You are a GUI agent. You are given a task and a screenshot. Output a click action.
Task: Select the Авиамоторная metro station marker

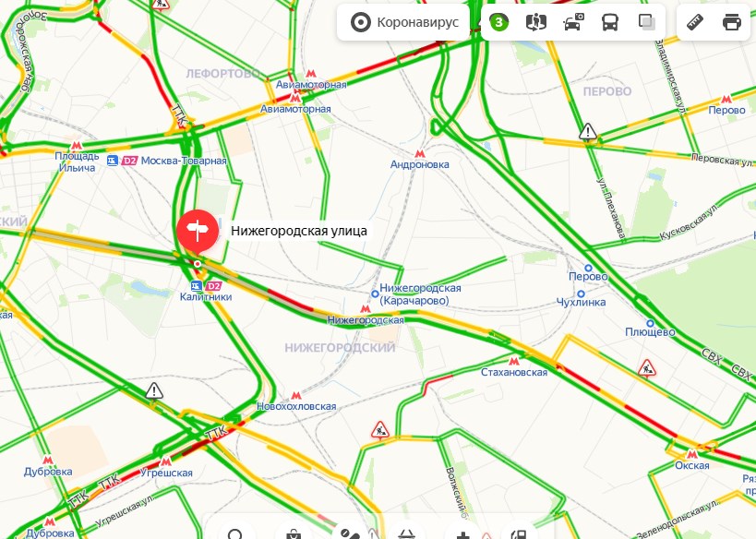pos(311,74)
